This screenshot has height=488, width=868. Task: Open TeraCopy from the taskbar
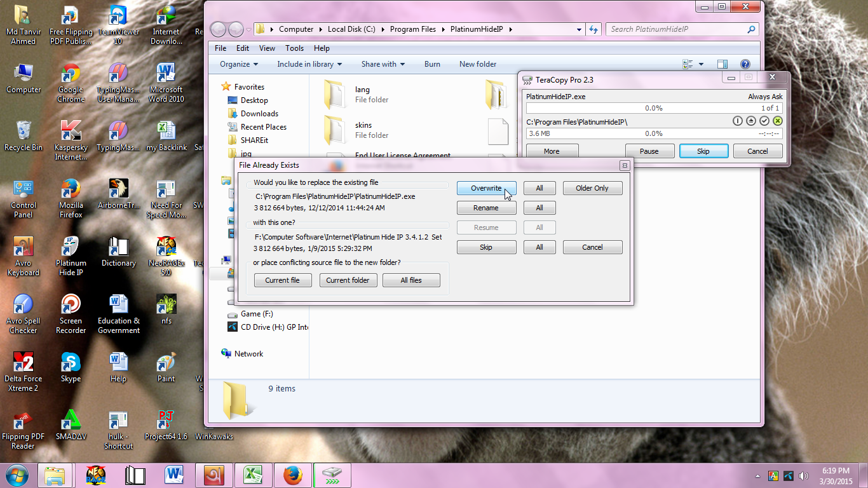click(332, 475)
